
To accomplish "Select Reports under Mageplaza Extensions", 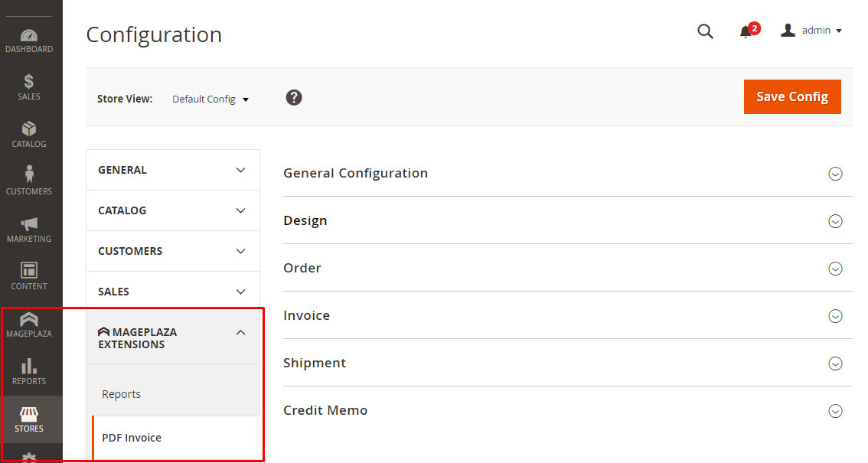I will point(122,394).
